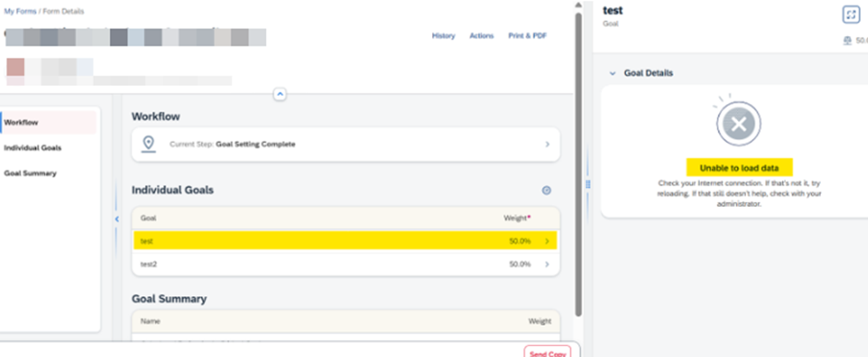Click chevron on test goal row
Image resolution: width=868 pixels, height=357 pixels.
coord(547,242)
